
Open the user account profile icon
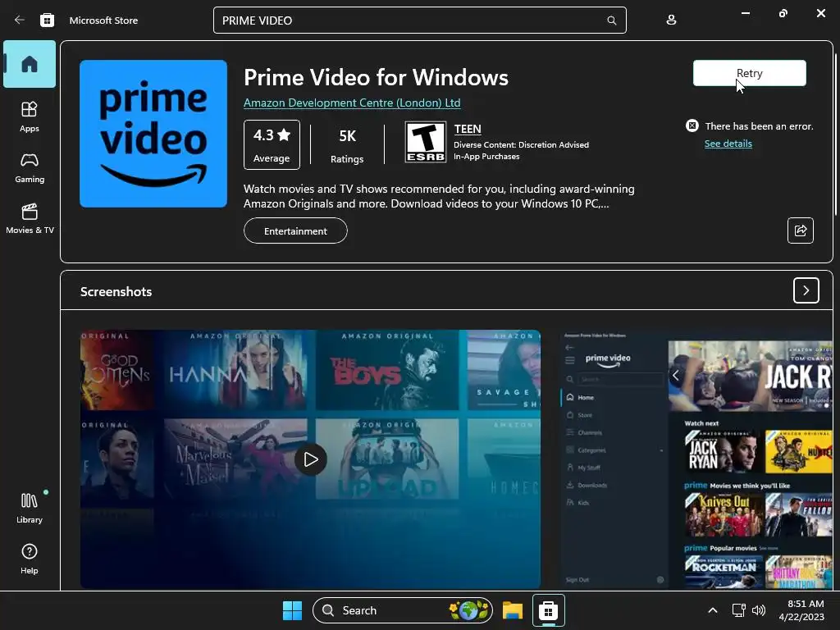pos(671,21)
